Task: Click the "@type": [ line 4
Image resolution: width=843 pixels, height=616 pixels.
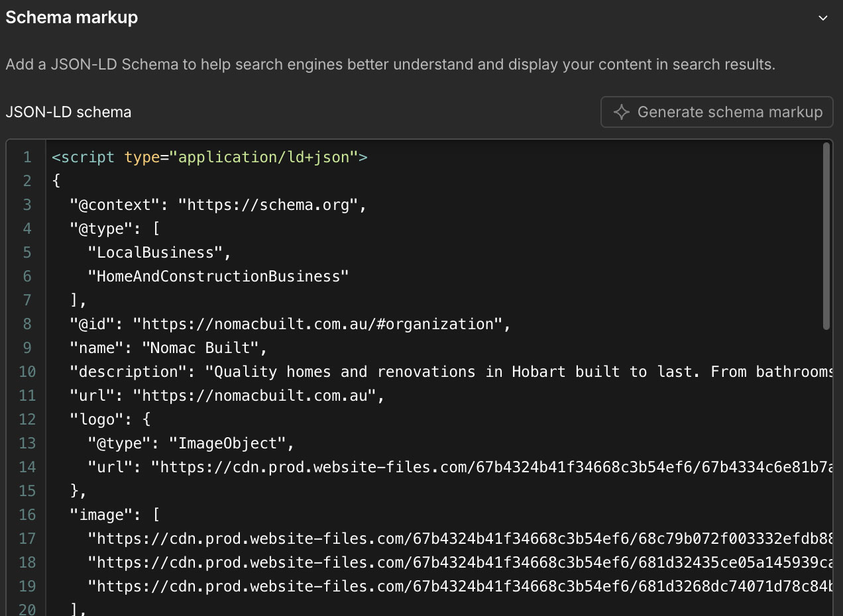Action: coord(115,229)
